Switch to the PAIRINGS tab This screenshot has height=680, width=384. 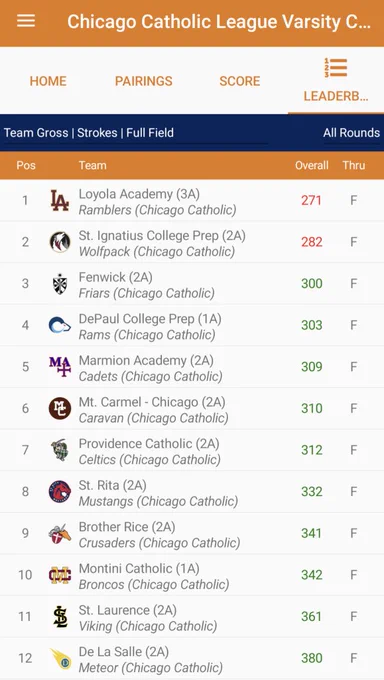click(x=144, y=81)
